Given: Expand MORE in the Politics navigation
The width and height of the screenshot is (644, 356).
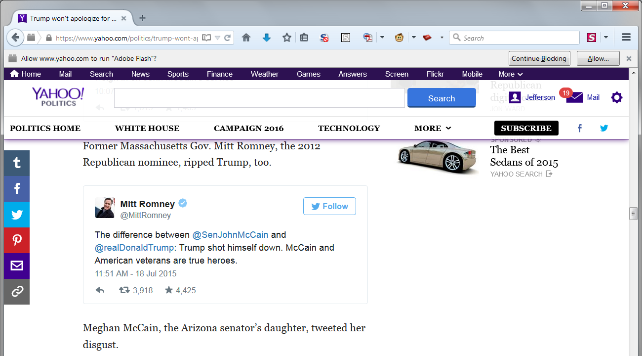Looking at the screenshot, I should pyautogui.click(x=433, y=128).
